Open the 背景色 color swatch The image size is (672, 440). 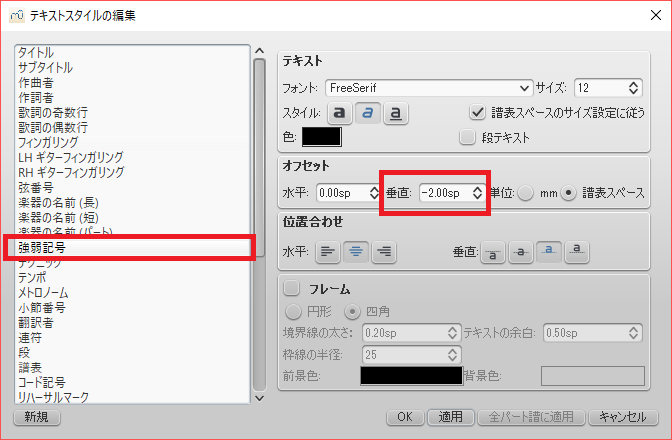point(593,376)
